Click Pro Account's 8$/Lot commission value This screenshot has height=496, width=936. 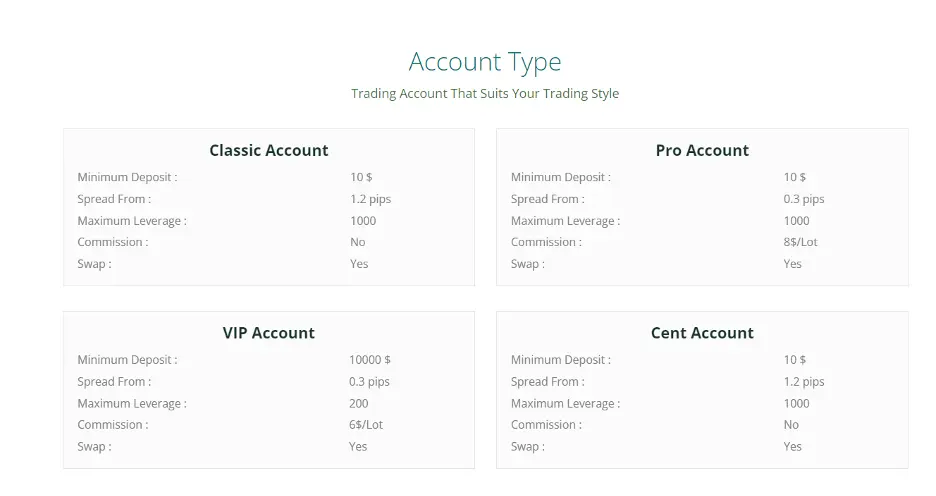pyautogui.click(x=801, y=242)
